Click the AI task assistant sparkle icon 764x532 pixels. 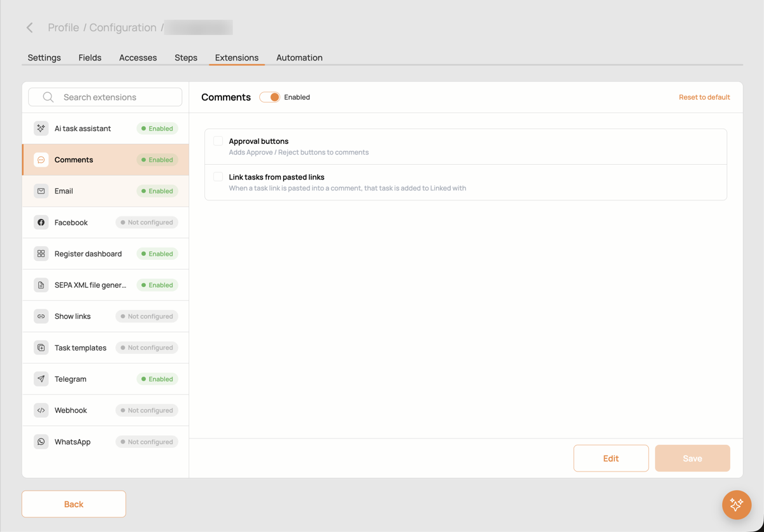pos(41,129)
